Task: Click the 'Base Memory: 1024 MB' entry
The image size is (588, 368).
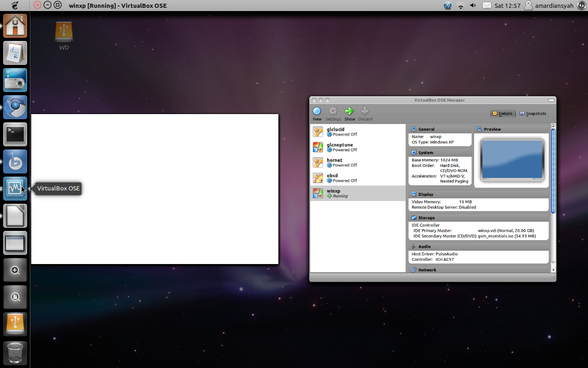Action: [x=435, y=160]
